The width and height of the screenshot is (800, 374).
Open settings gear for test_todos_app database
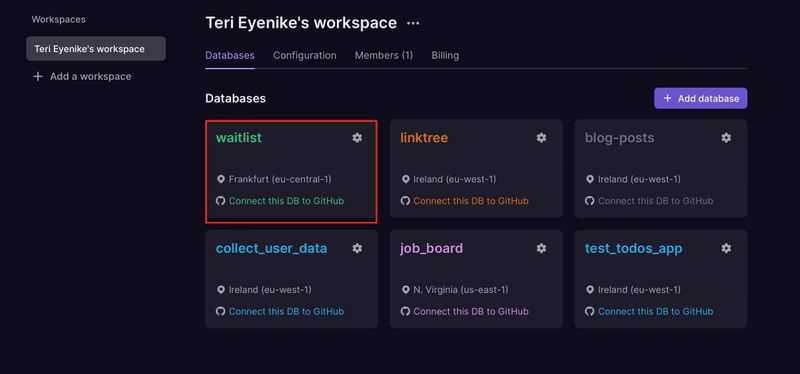pos(726,248)
